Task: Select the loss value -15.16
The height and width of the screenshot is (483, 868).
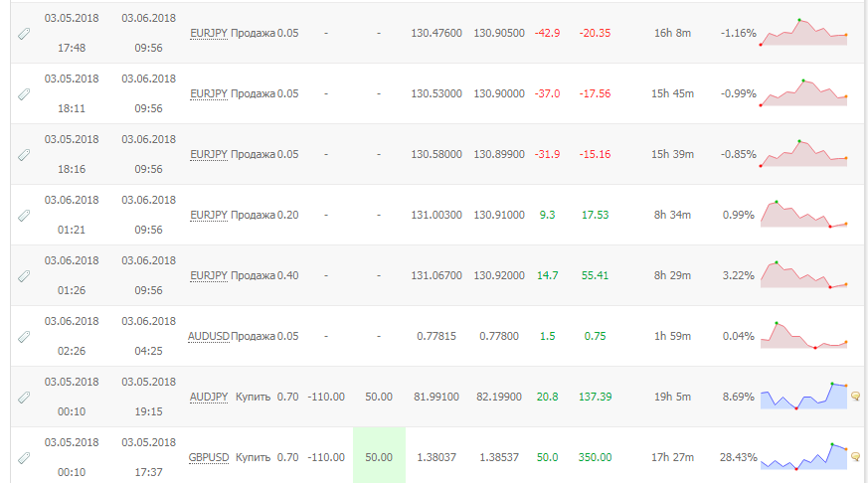Action: click(x=596, y=154)
